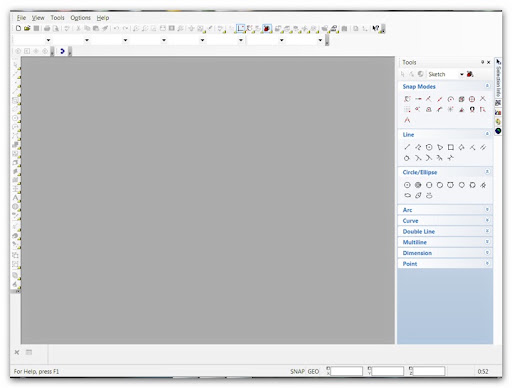Select the Text 'A' tool in the left toolbar

(15, 198)
